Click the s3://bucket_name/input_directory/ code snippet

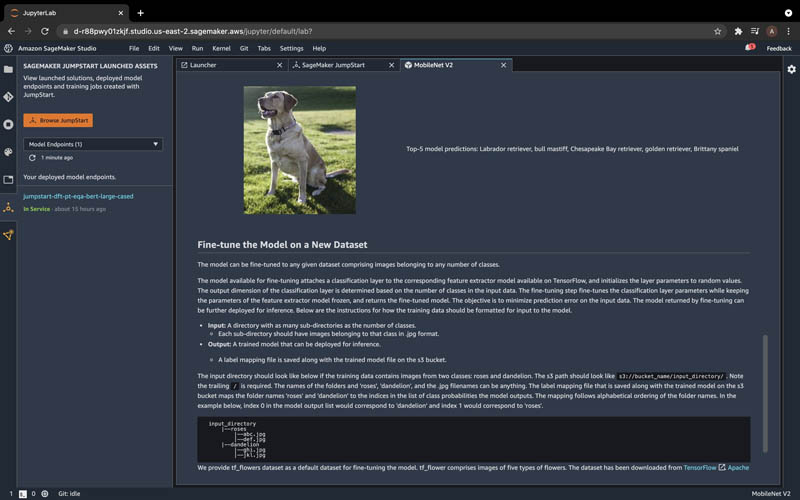coord(671,376)
